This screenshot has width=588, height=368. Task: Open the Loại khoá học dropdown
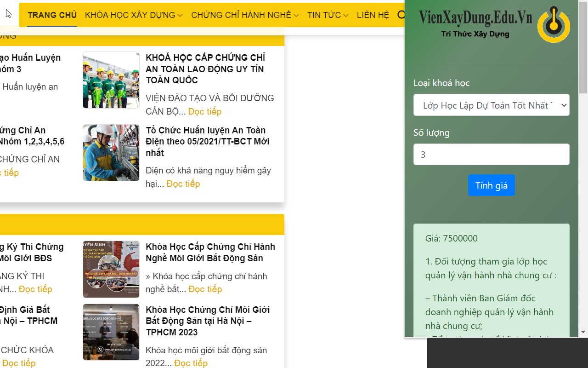(x=492, y=105)
